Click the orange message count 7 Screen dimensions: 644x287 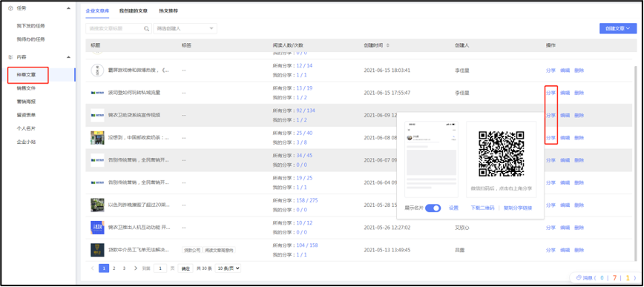pyautogui.click(x=614, y=278)
